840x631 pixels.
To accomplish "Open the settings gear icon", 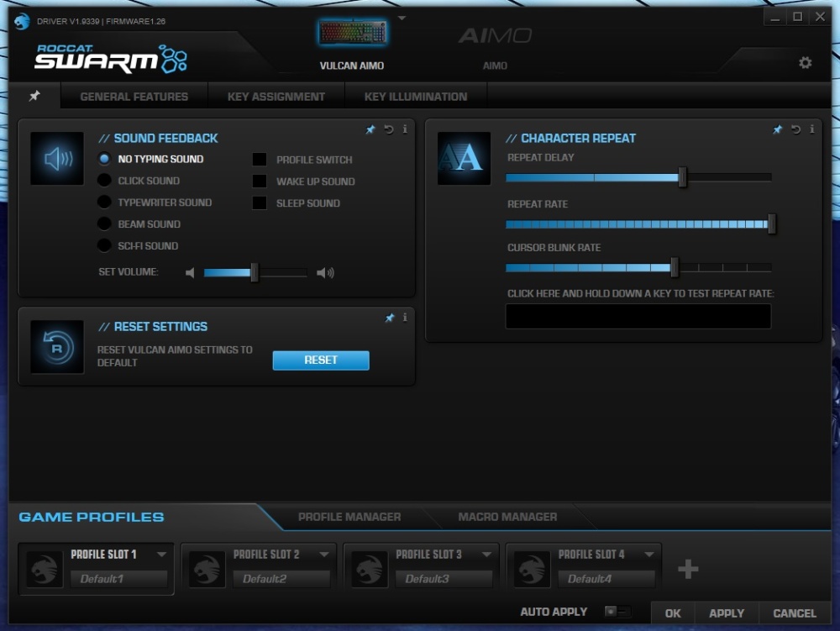I will coord(805,63).
